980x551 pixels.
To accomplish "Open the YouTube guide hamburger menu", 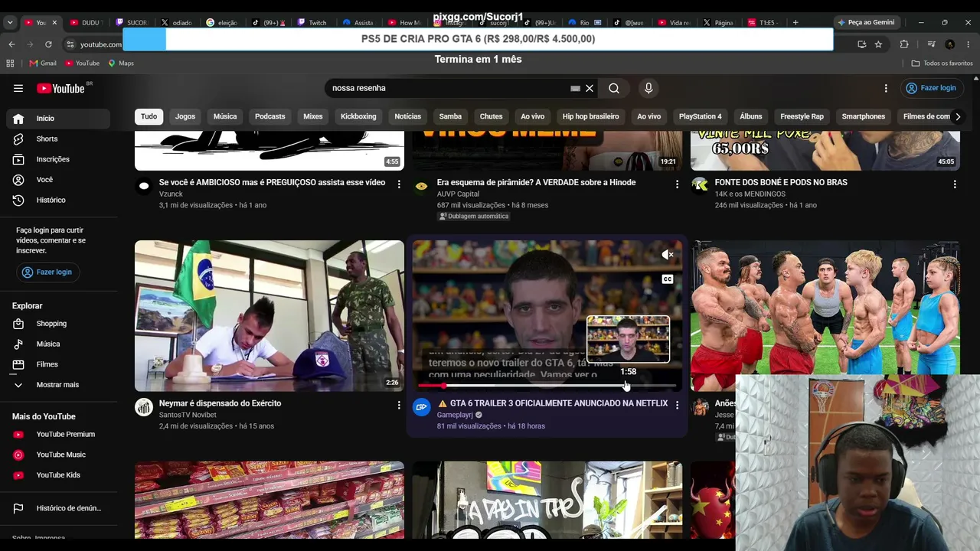I will (18, 88).
